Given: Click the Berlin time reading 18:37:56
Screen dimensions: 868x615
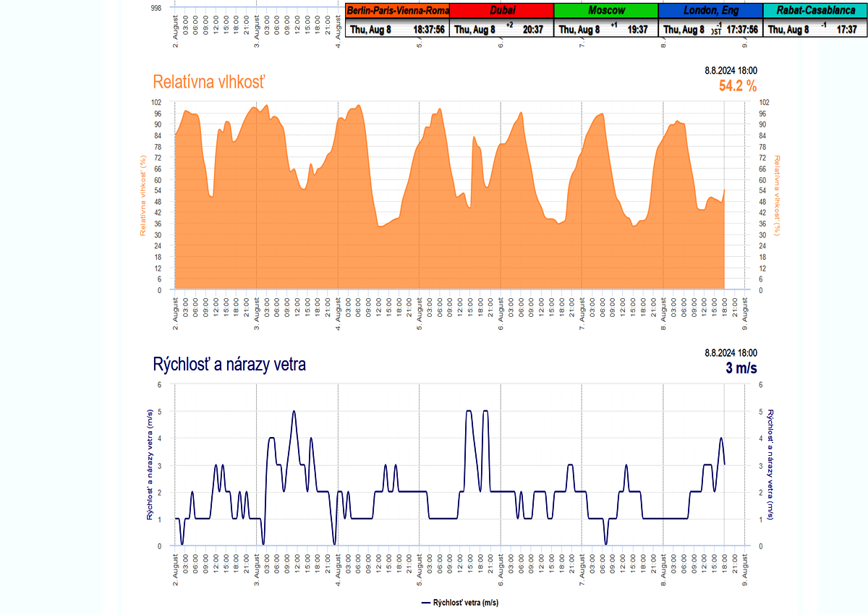Looking at the screenshot, I should pyautogui.click(x=430, y=30).
